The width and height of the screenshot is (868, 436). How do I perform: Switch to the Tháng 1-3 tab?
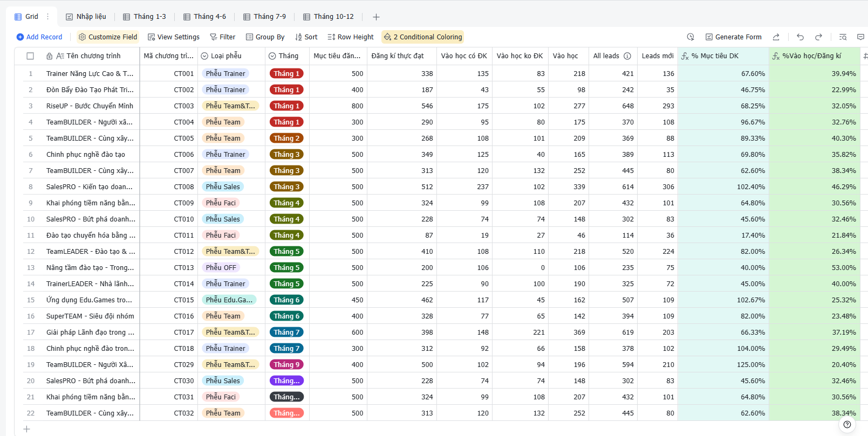point(145,17)
